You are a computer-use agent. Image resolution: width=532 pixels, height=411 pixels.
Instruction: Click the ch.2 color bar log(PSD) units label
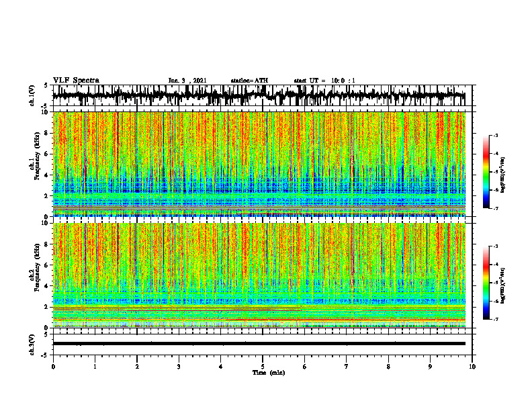tap(504, 286)
